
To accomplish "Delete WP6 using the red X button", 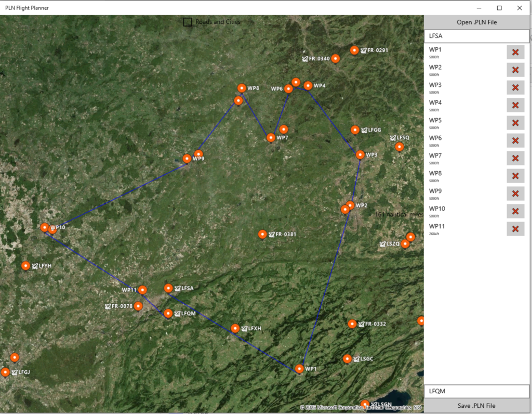I will pos(515,140).
